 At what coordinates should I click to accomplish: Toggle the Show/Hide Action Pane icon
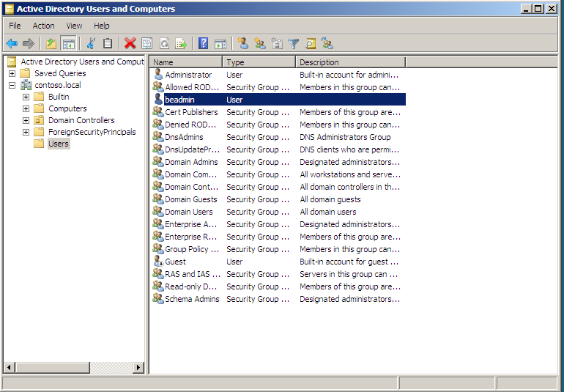220,44
